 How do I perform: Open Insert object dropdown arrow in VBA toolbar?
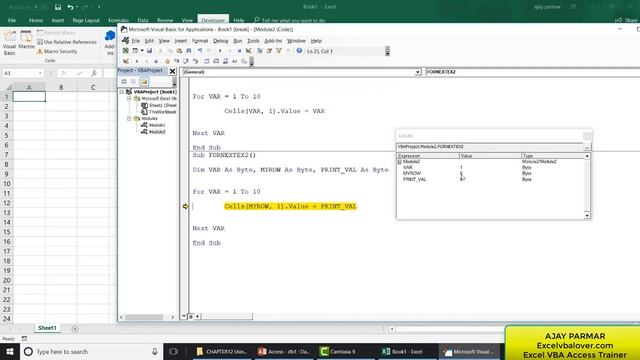click(142, 51)
